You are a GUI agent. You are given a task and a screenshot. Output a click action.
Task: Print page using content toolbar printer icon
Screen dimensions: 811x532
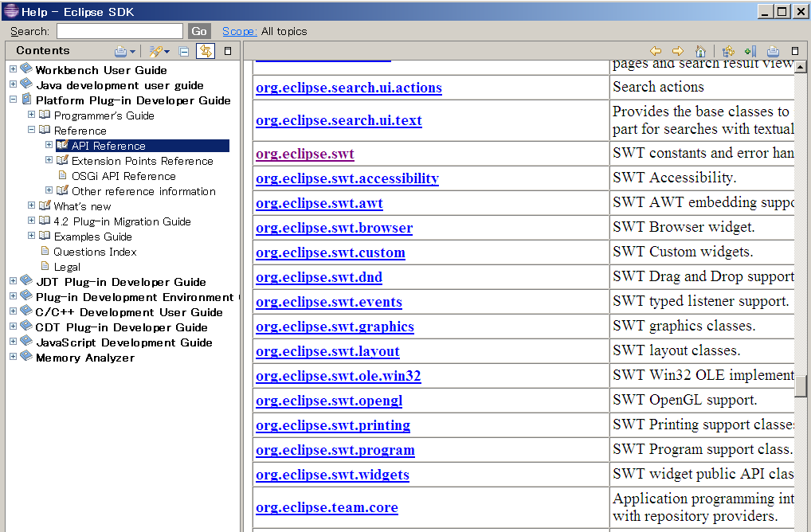click(774, 51)
